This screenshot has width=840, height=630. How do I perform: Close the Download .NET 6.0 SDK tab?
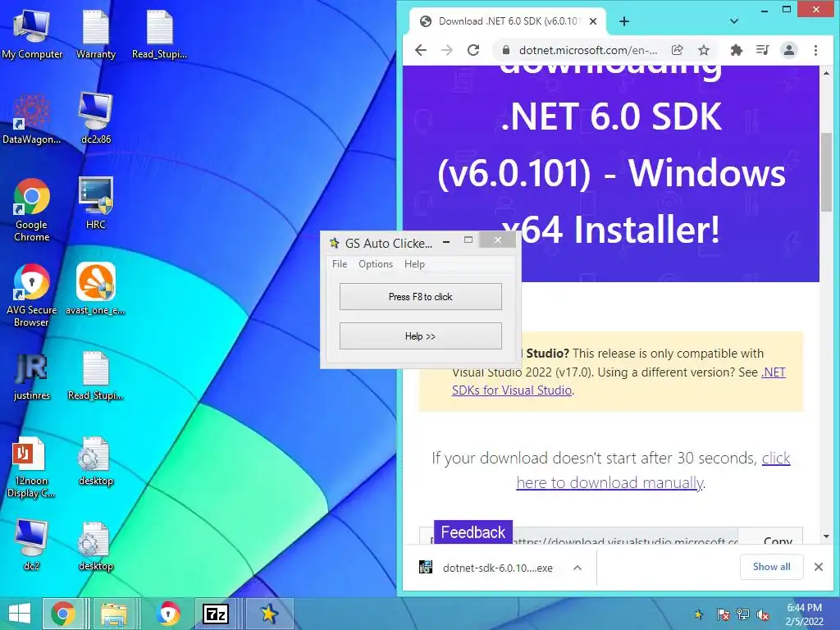[593, 21]
